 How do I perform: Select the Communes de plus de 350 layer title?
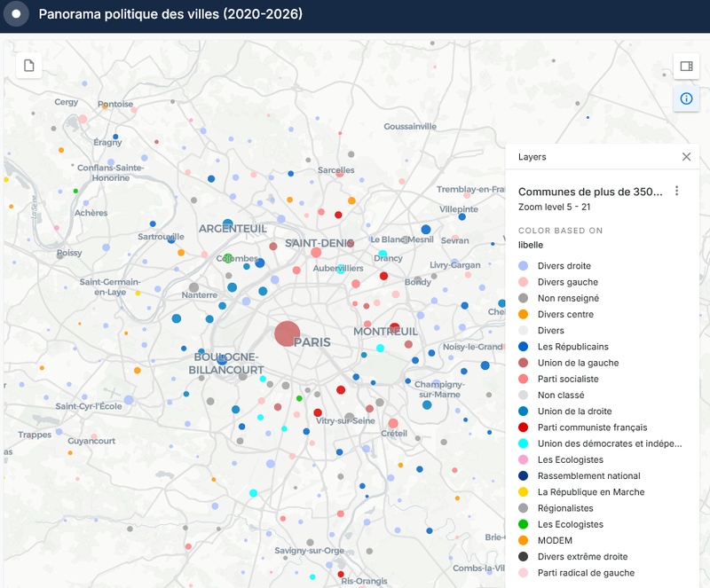589,192
